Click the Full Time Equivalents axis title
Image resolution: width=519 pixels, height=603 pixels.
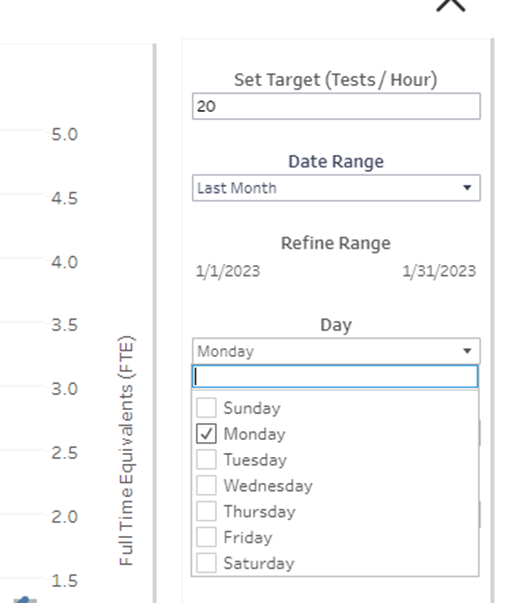126,451
